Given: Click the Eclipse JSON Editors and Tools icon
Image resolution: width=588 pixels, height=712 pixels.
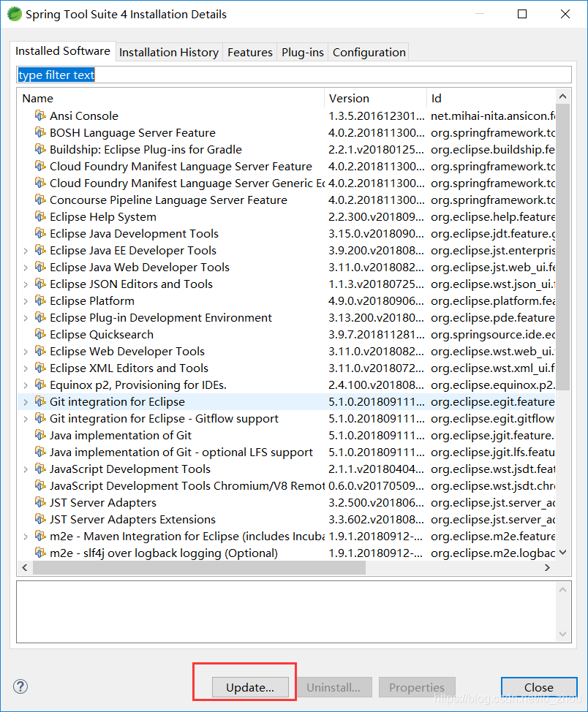Looking at the screenshot, I should [40, 284].
